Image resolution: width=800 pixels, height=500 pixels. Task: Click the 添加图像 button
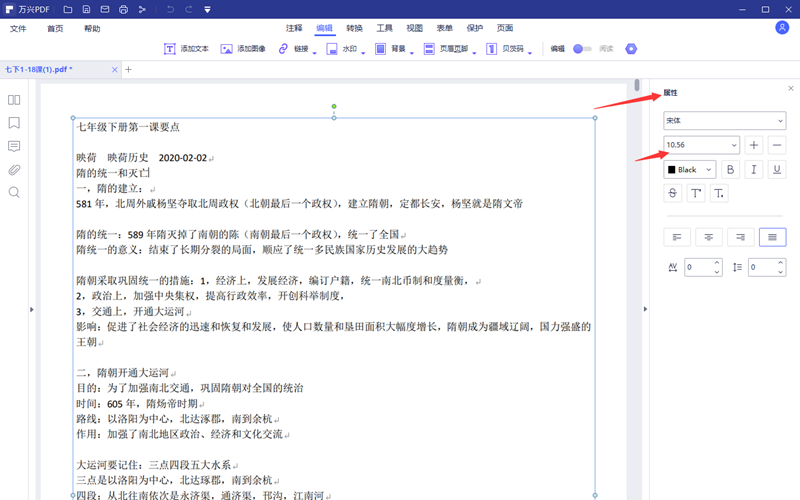[243, 48]
